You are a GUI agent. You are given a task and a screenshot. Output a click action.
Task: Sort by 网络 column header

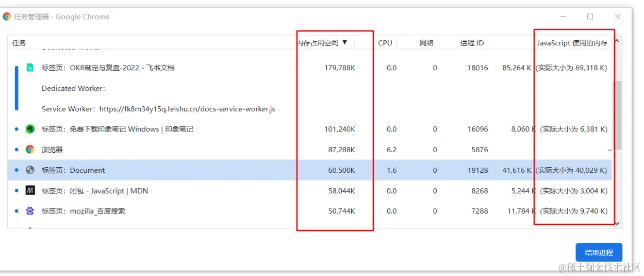click(x=426, y=43)
